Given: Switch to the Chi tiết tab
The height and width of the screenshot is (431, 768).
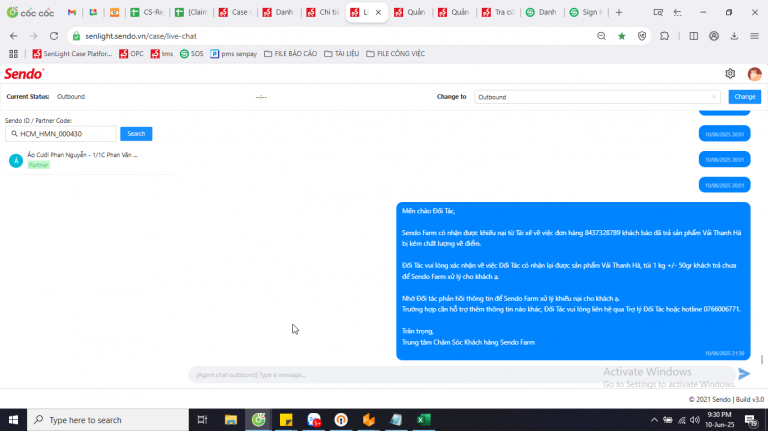Looking at the screenshot, I should (x=322, y=12).
